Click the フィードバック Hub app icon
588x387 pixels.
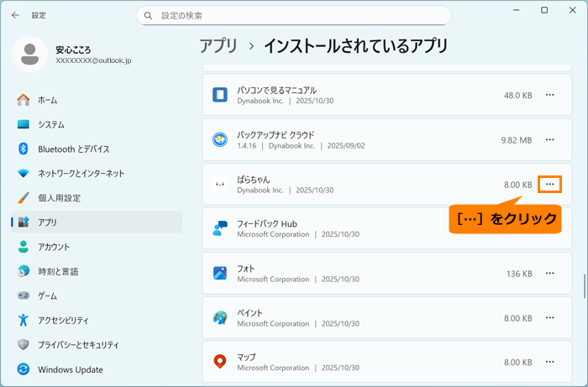click(x=220, y=228)
